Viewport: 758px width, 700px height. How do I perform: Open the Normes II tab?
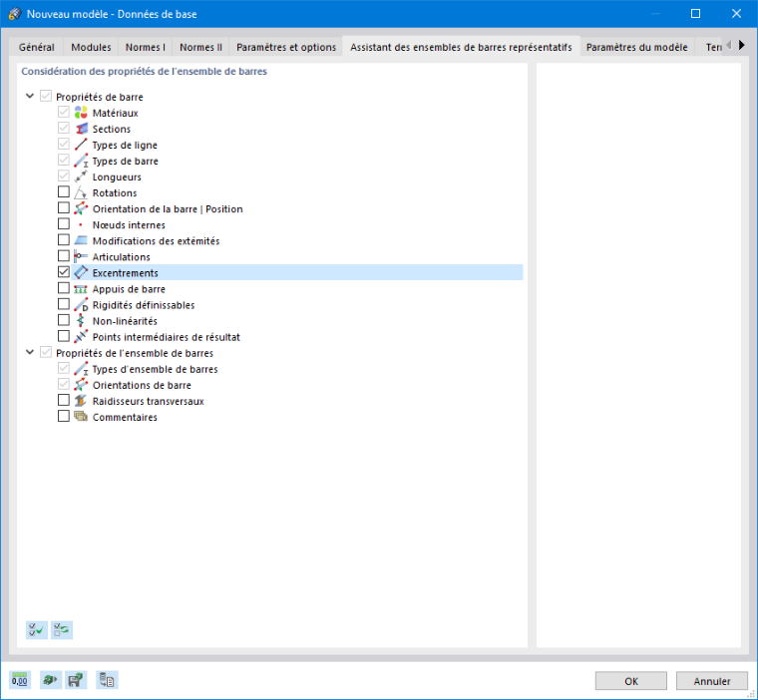pos(200,47)
